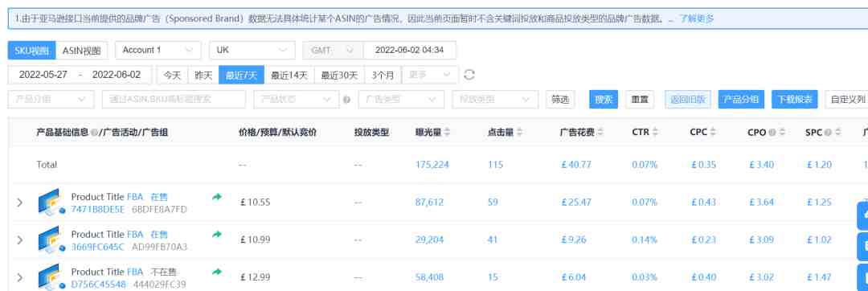Click the blue 产品分组 button
This screenshot has width=868, height=291.
point(741,100)
